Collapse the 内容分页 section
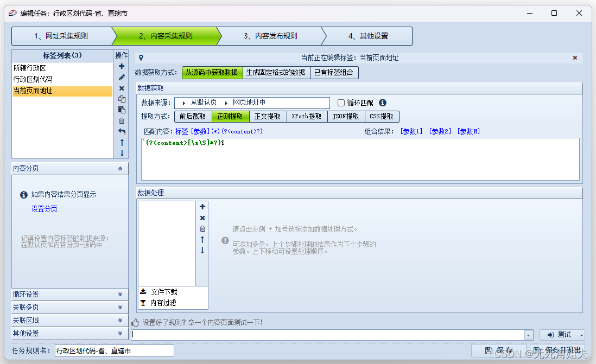 [x=120, y=168]
